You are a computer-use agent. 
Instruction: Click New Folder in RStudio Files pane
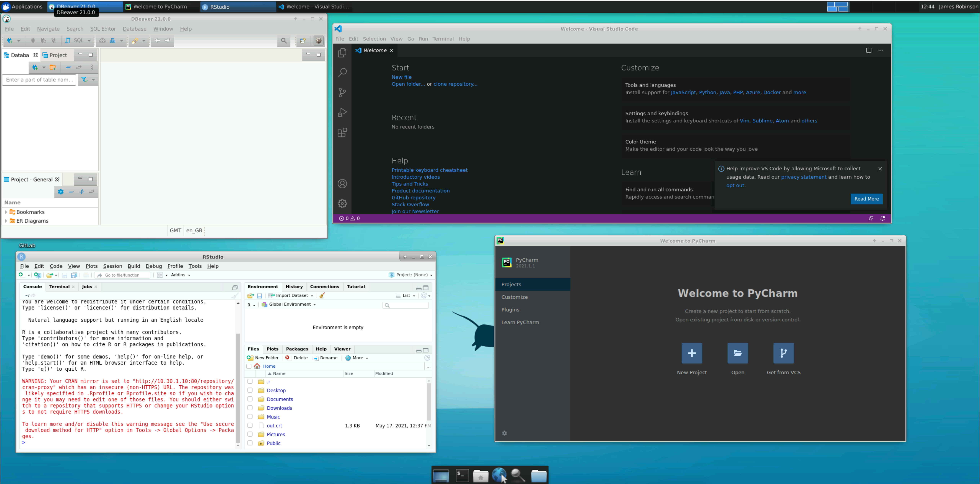(x=263, y=358)
